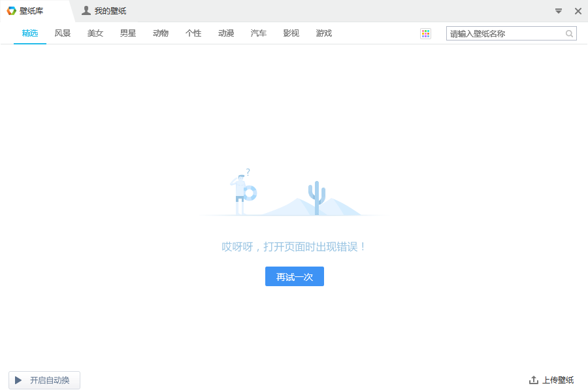The width and height of the screenshot is (588, 392).
Task: Open the 游戏 wallpaper category
Action: point(323,33)
